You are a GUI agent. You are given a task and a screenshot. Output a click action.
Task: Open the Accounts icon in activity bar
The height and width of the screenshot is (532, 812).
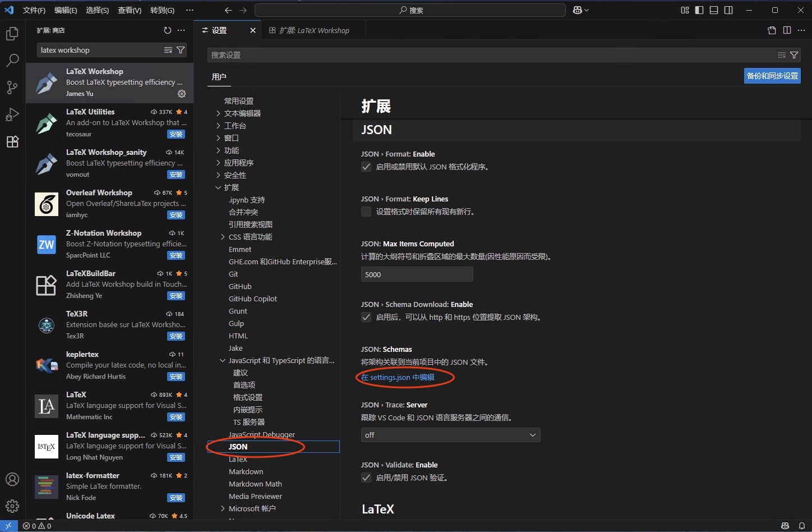tap(12, 479)
